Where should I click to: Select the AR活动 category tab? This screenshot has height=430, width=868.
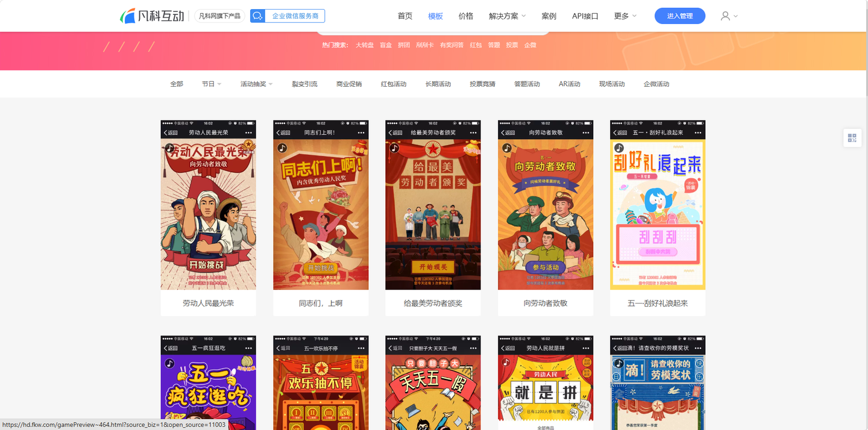pyautogui.click(x=570, y=84)
